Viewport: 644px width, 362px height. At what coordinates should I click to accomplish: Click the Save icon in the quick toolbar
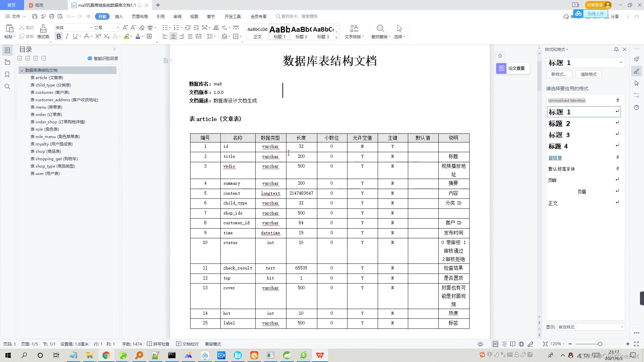click(35, 16)
